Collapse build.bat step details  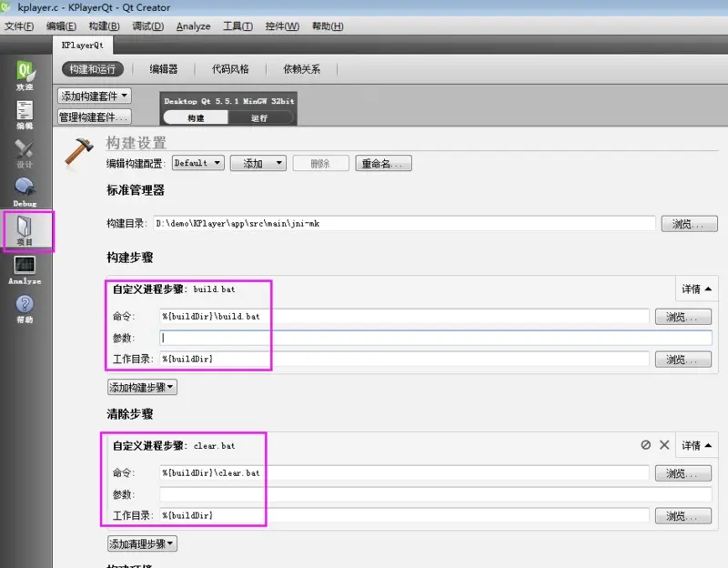click(696, 289)
